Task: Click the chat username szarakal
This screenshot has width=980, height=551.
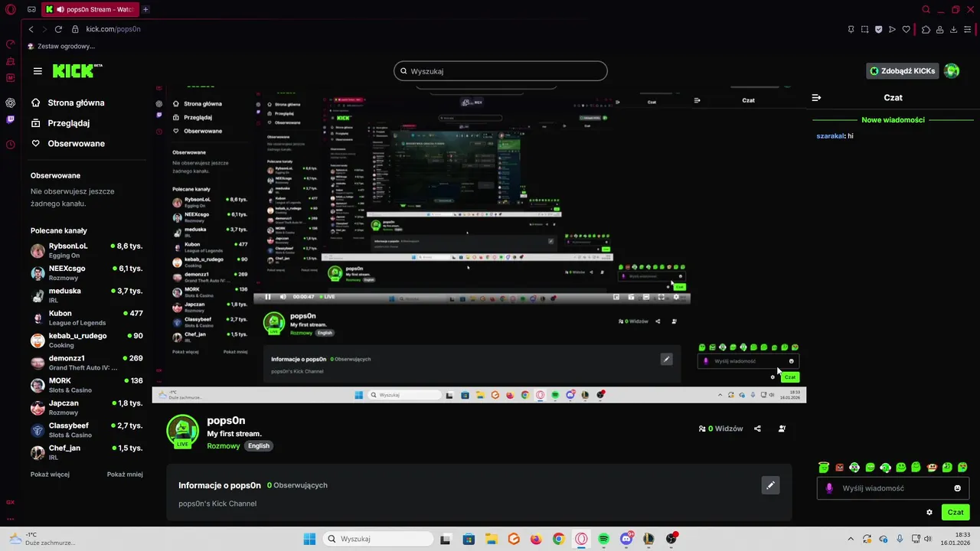Action: coord(831,136)
